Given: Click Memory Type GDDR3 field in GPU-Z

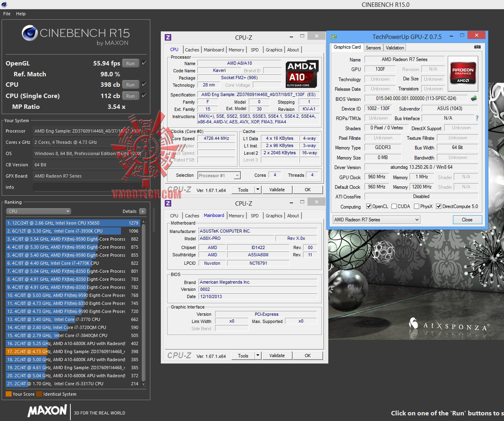Looking at the screenshot, I should click(383, 147).
